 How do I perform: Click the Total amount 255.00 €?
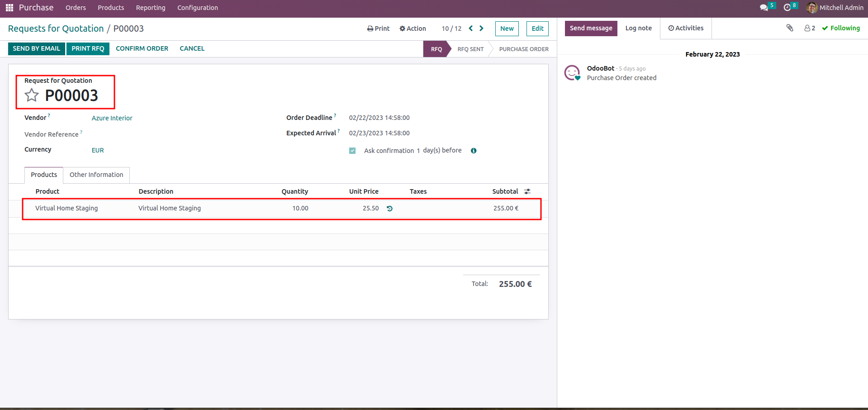pos(515,284)
